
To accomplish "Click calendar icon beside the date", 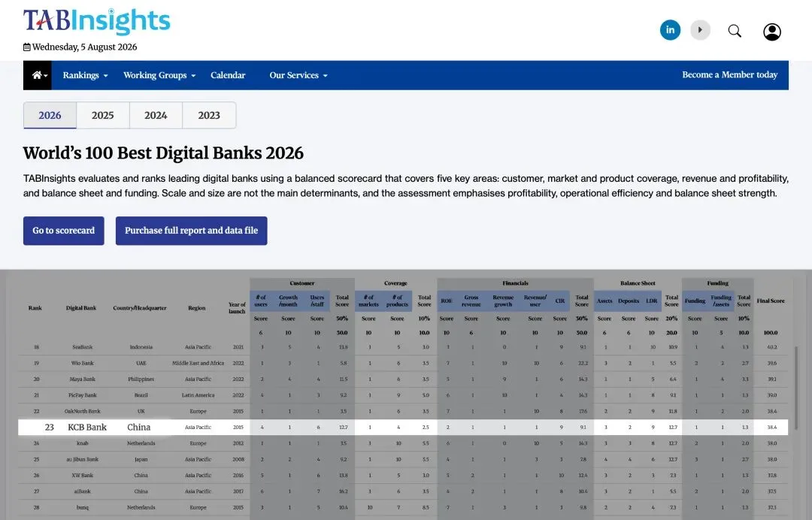I will [x=27, y=47].
